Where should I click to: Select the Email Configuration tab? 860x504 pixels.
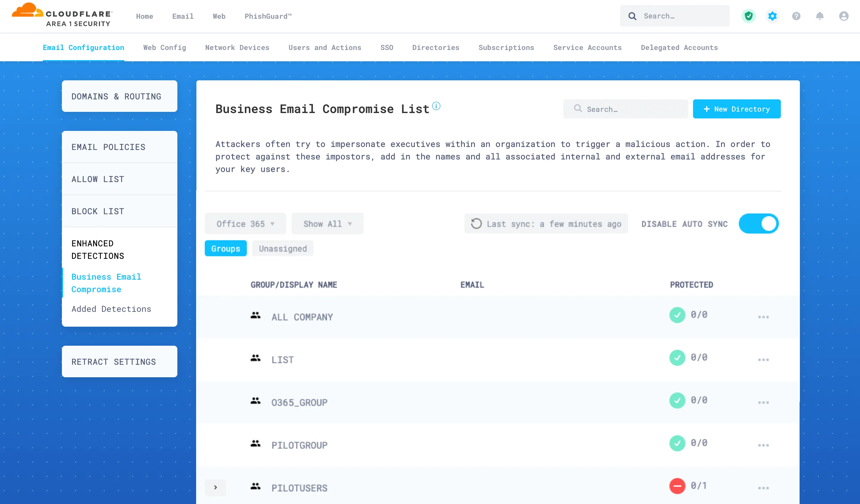83,47
